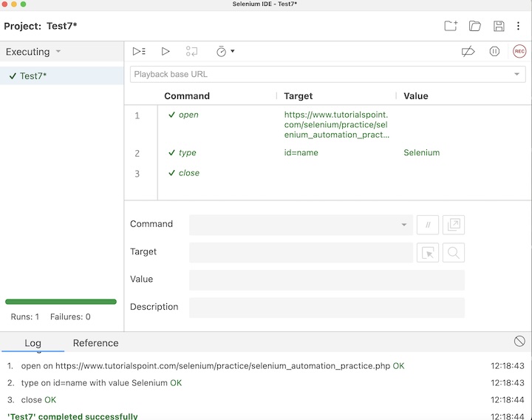Toggle the enable/disable command button
The width and height of the screenshot is (532, 420).
pyautogui.click(x=428, y=225)
